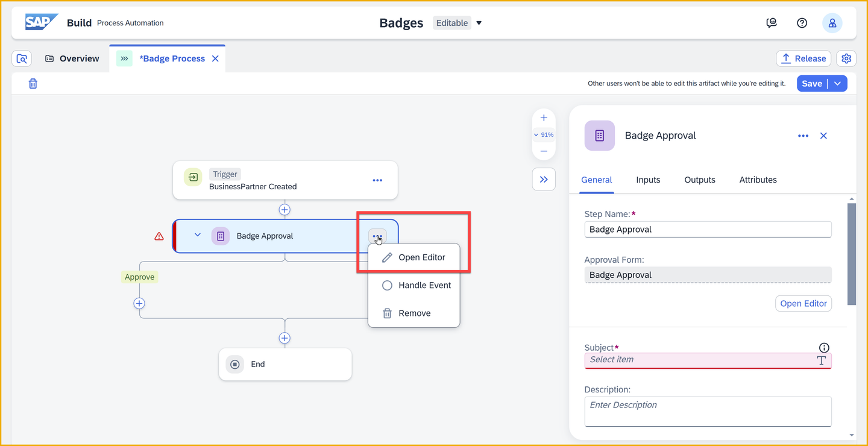The width and height of the screenshot is (868, 446).
Task: Add step above the End node
Action: click(285, 338)
